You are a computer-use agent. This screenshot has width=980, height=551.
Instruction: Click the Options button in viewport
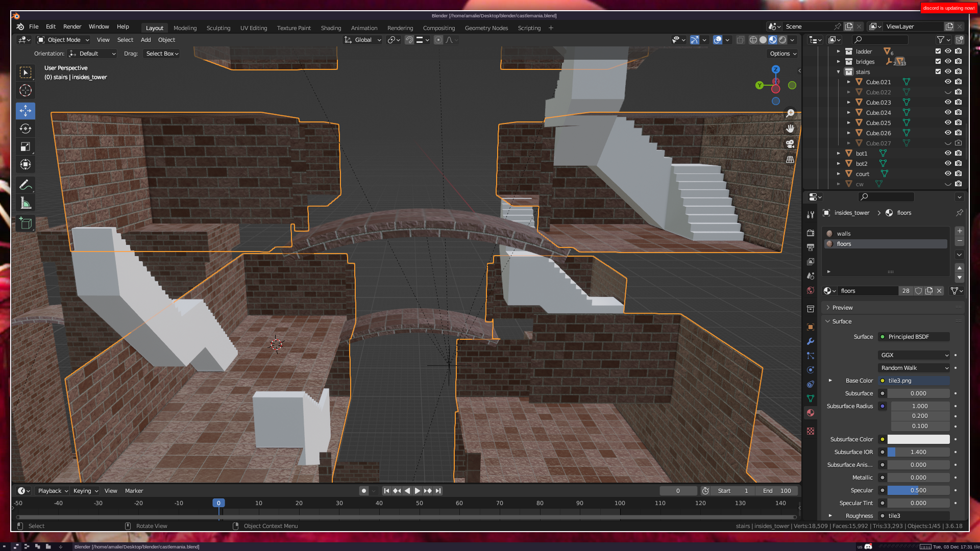pos(782,54)
